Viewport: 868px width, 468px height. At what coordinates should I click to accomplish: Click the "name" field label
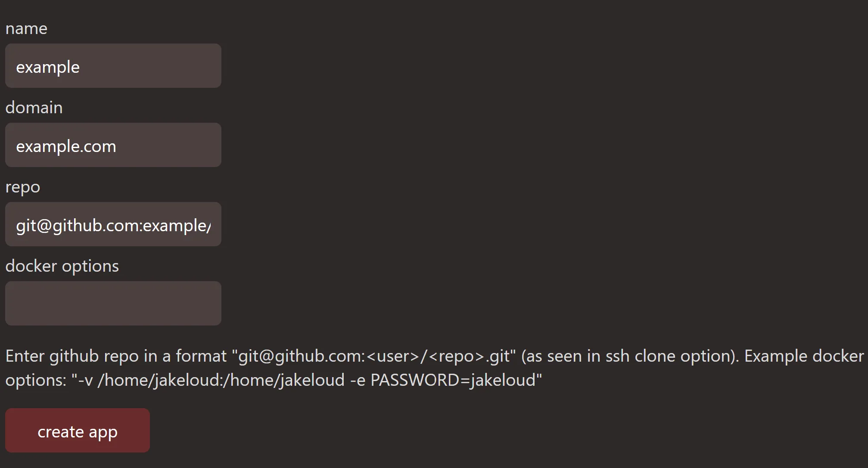tap(26, 28)
